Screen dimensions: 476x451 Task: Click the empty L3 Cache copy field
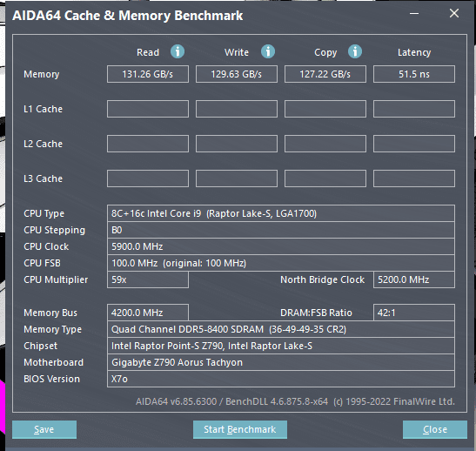pyautogui.click(x=325, y=178)
